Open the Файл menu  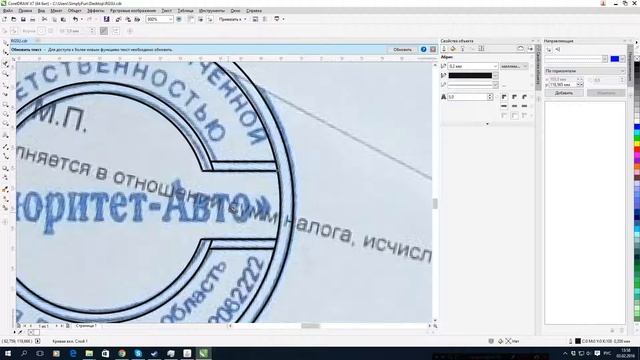coord(7,11)
